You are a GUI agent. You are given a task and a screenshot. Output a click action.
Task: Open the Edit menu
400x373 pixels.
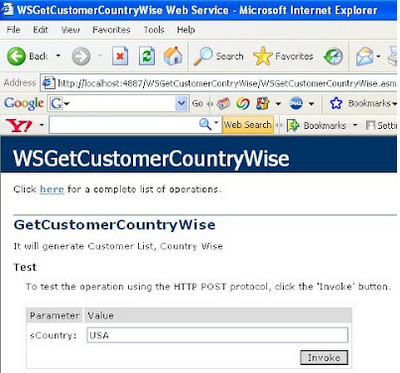(40, 30)
